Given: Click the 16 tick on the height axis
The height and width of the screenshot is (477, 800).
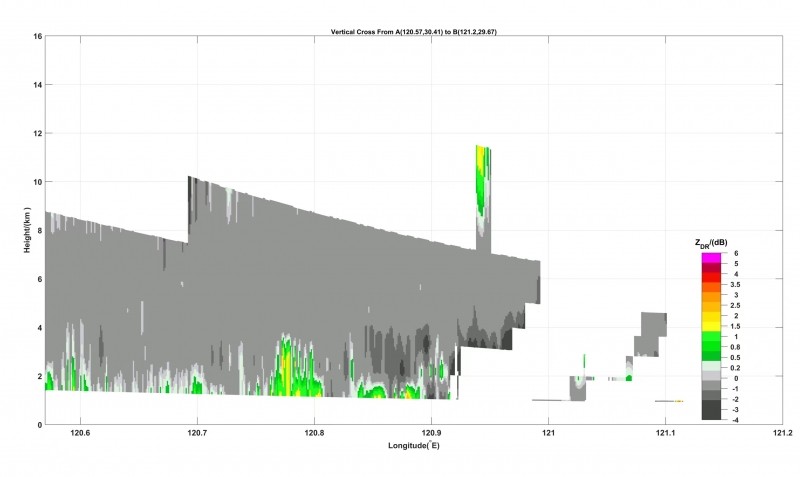Looking at the screenshot, I should pyautogui.click(x=36, y=37).
